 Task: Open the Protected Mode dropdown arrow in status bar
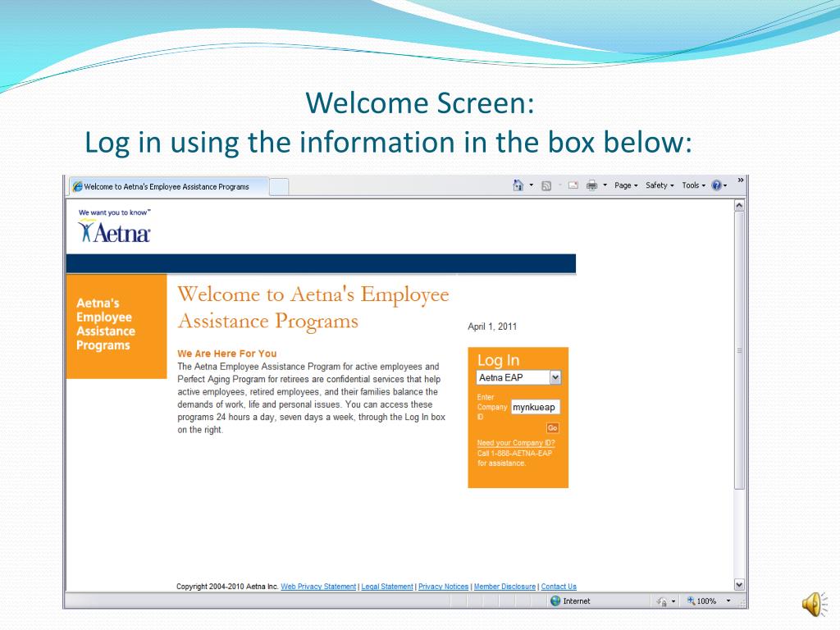click(673, 601)
